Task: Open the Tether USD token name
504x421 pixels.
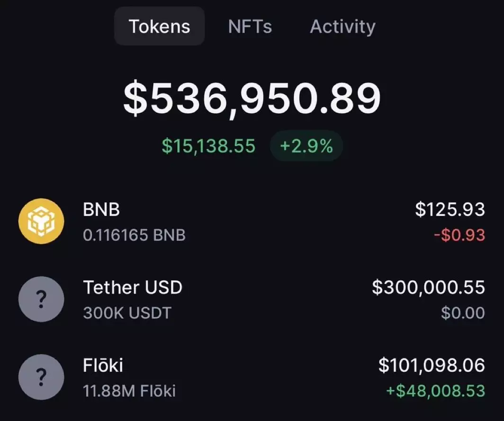Action: pos(133,287)
